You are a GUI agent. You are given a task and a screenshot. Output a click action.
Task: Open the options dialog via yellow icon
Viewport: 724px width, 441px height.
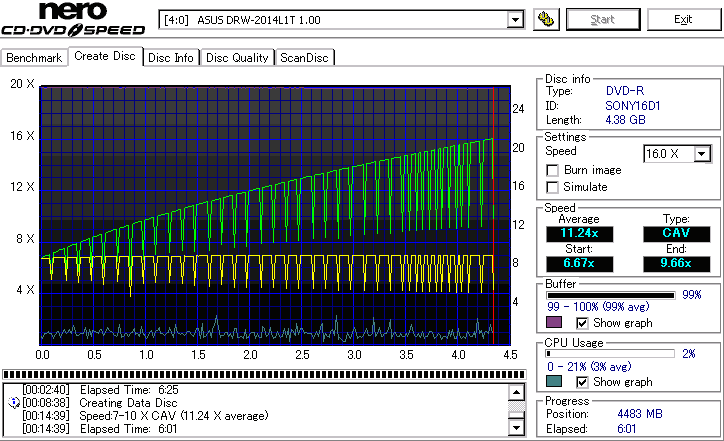[545, 19]
